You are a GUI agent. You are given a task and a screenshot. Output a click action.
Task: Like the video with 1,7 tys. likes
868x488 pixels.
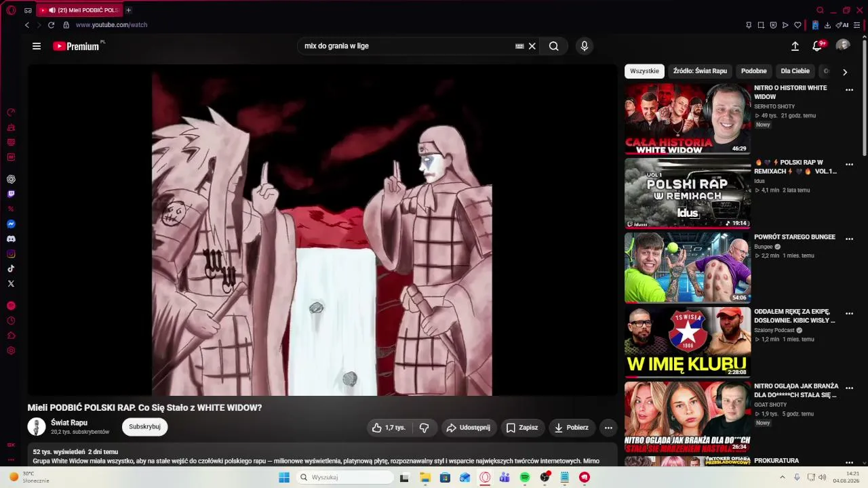tap(388, 428)
